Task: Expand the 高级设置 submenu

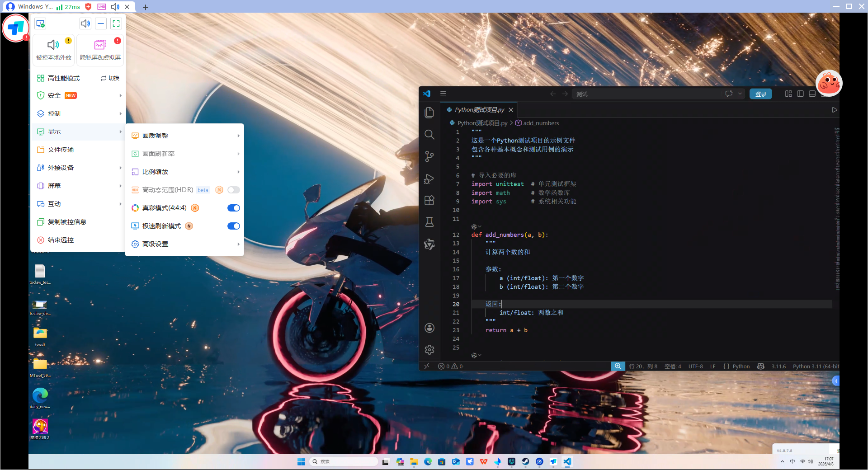Action: (x=184, y=244)
